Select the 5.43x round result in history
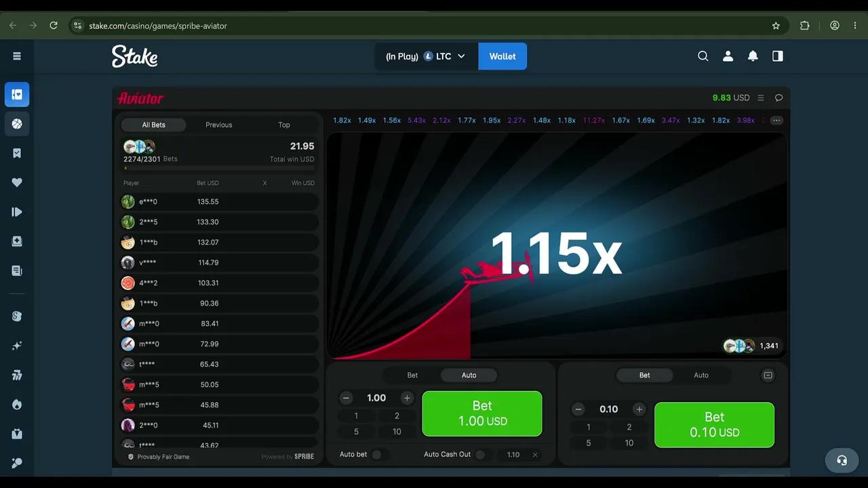Viewport: 868px width, 488px height. click(x=416, y=121)
